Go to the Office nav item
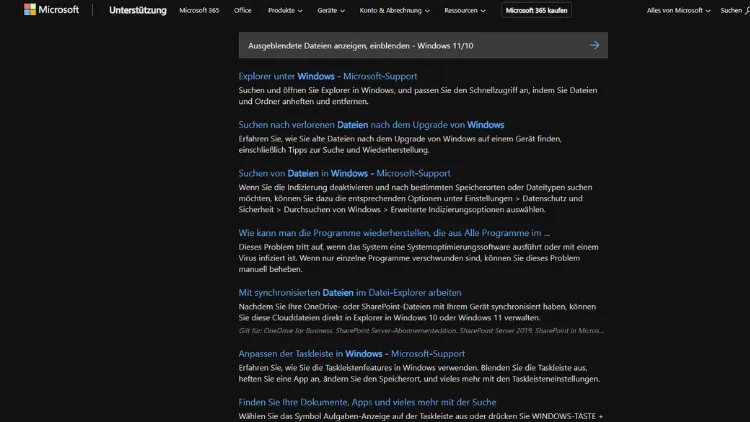Screen dimensions: 750x422 [243, 10]
